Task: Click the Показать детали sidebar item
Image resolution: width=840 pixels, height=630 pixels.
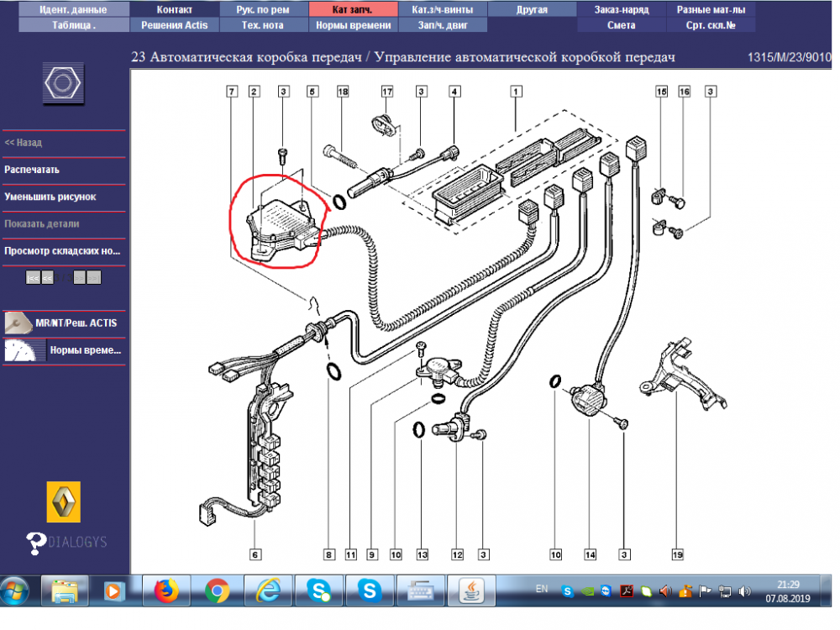Action: click(42, 224)
